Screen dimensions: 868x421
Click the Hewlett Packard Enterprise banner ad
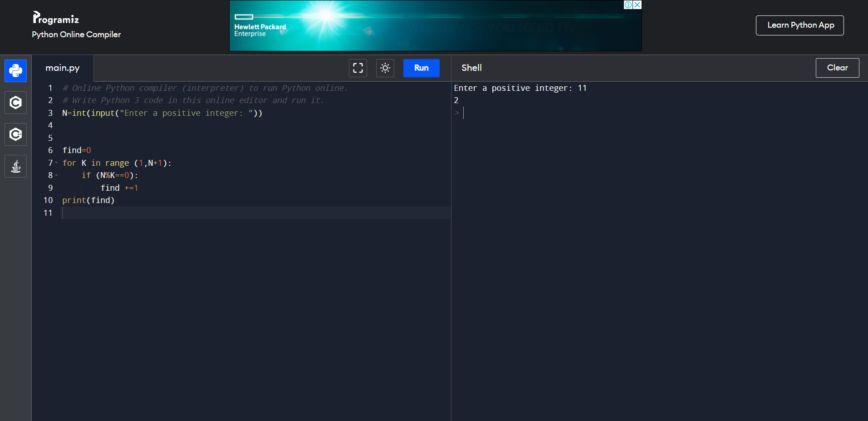[436, 25]
